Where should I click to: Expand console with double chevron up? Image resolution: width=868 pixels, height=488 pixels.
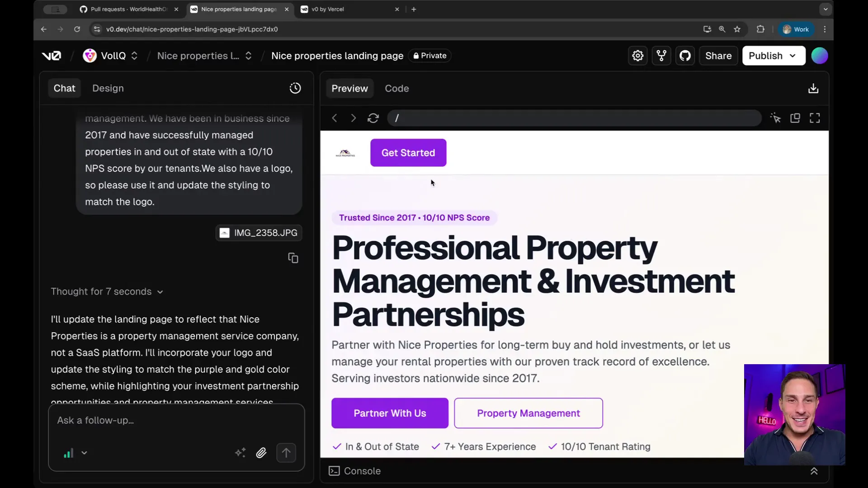814,471
